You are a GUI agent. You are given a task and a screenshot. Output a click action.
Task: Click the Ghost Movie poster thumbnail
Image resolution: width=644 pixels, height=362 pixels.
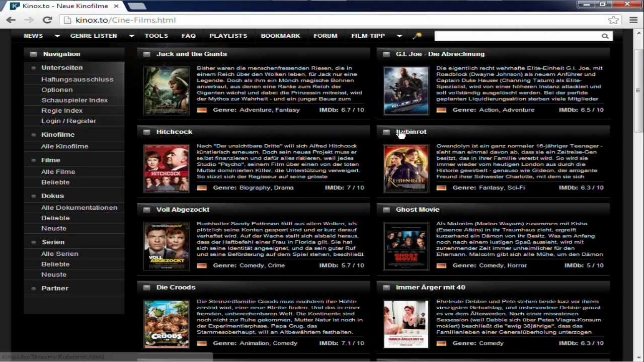click(406, 246)
